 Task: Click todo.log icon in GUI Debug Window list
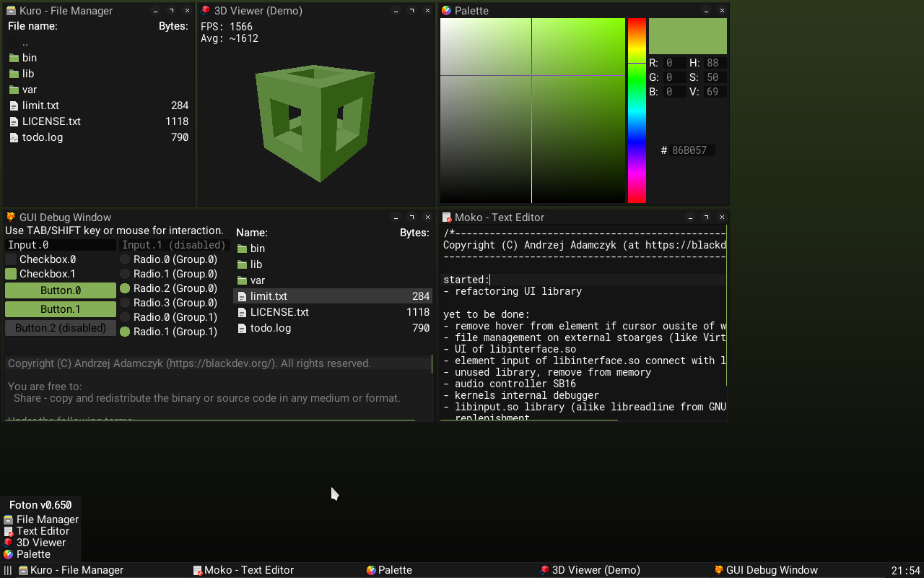[243, 328]
